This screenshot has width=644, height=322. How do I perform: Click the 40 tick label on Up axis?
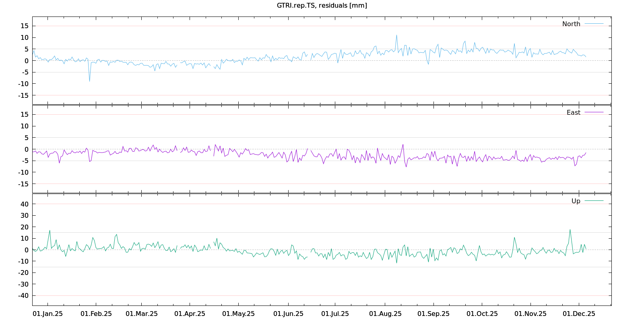coord(25,204)
